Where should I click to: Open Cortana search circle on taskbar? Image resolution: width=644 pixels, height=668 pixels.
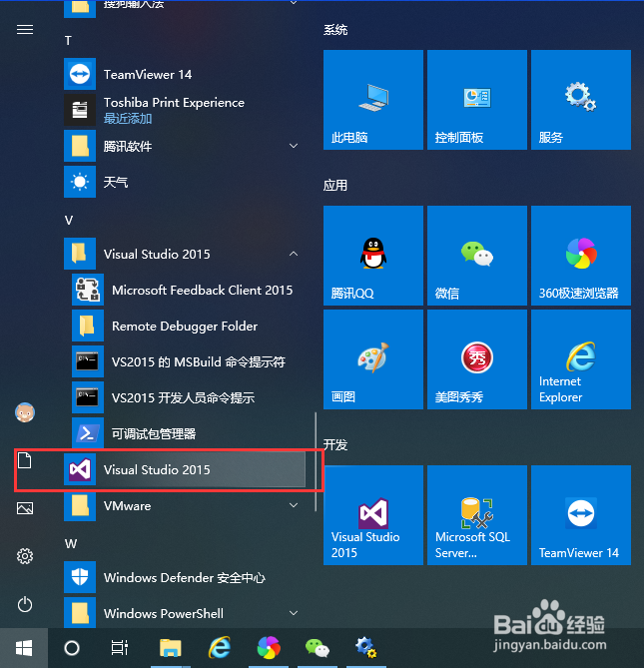pos(72,648)
